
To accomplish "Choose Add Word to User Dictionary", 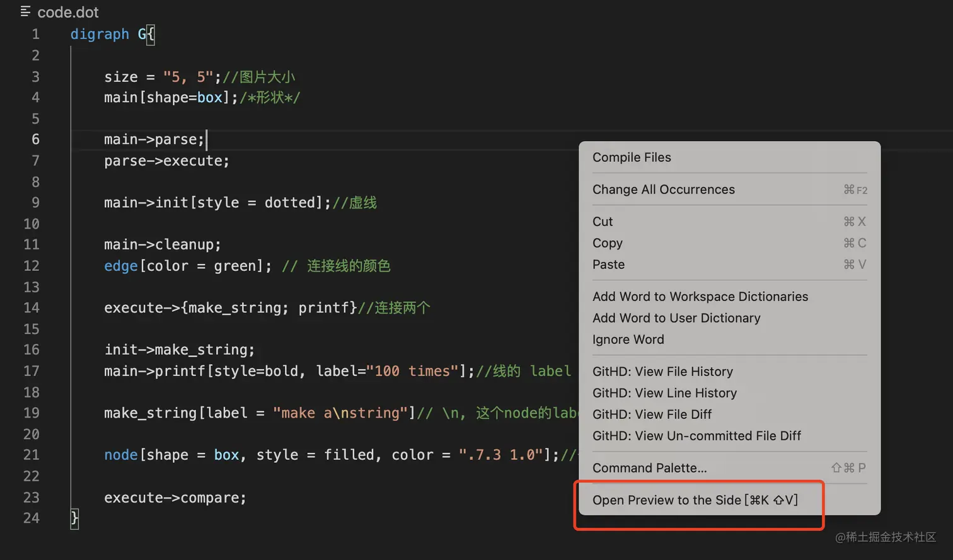I will pos(676,318).
